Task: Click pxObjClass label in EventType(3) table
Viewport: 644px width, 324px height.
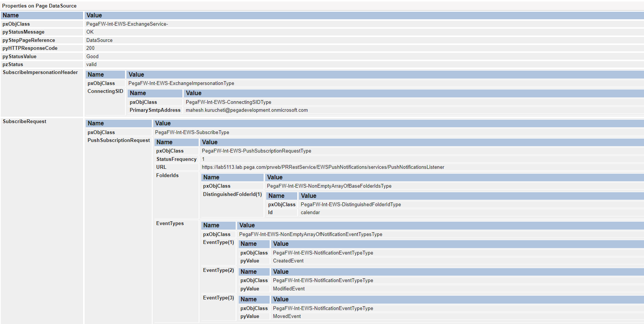Action: (x=254, y=309)
